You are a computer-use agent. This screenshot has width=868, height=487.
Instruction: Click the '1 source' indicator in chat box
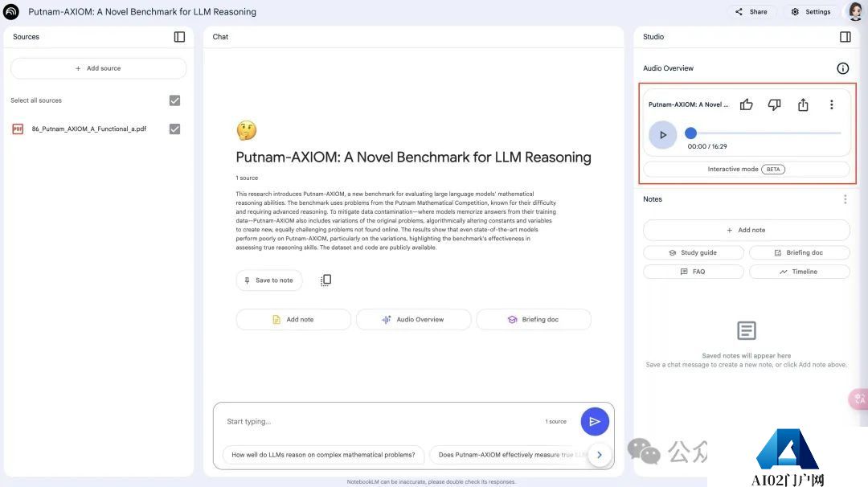(556, 422)
